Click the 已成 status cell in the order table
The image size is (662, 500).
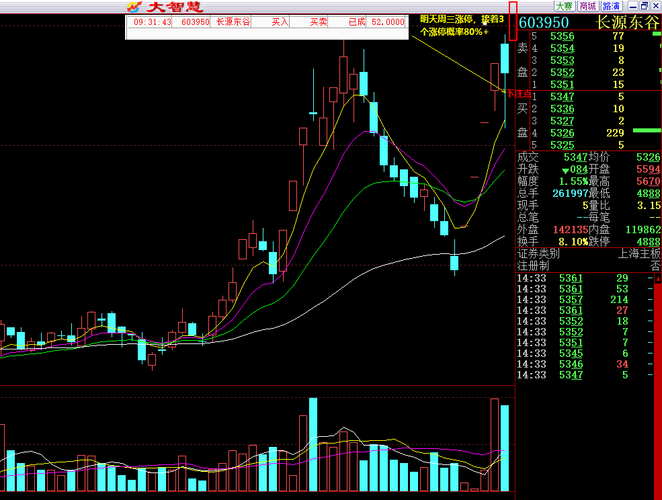tap(357, 22)
